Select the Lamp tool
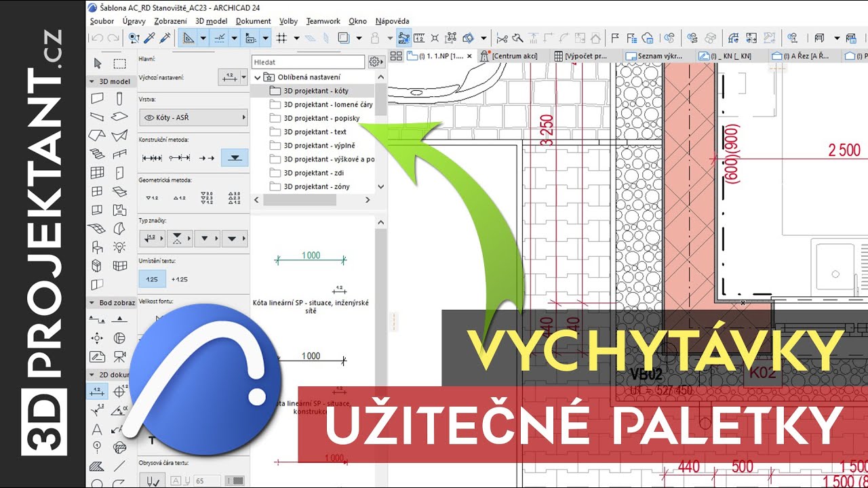 point(119,247)
